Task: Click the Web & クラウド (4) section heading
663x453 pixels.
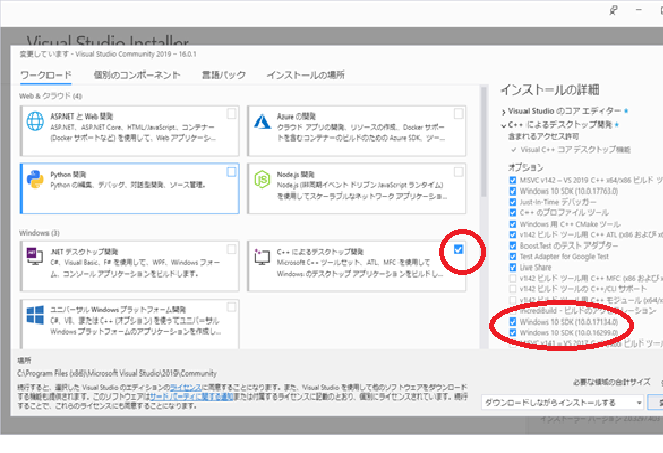Action: click(51, 96)
